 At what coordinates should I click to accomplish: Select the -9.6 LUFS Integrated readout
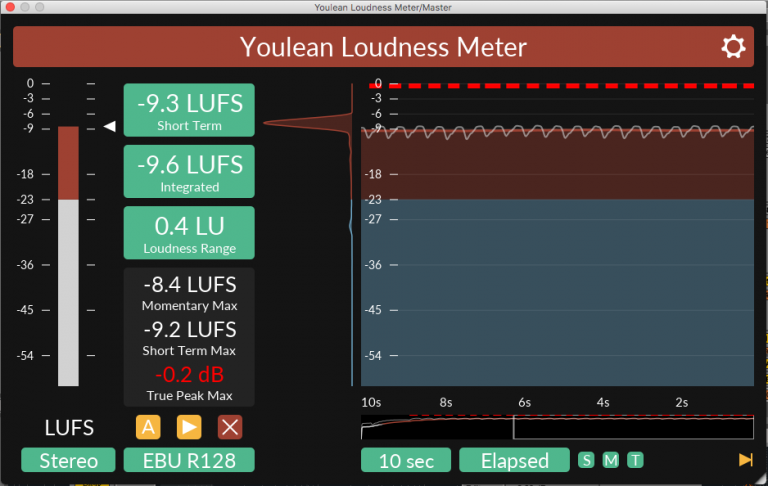pos(189,171)
